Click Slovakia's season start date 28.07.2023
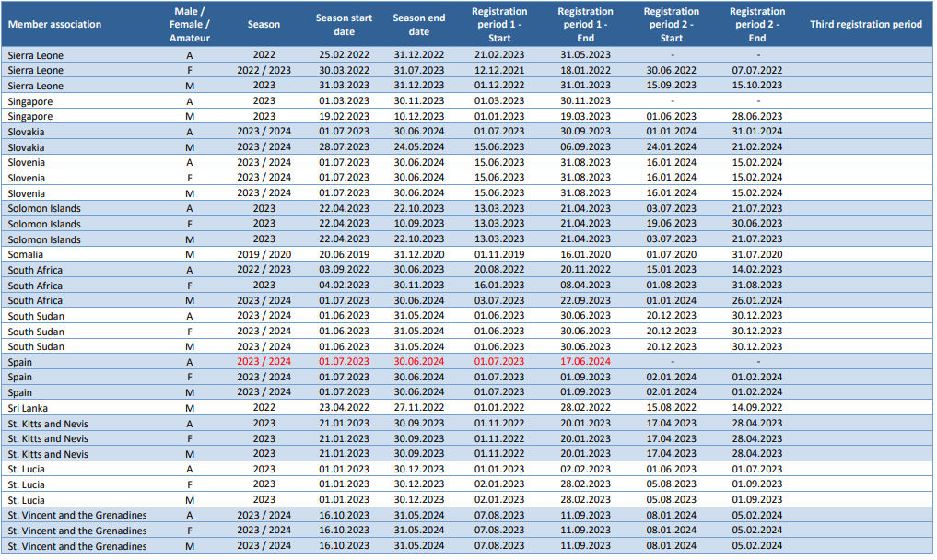The height and width of the screenshot is (560, 937). click(x=345, y=147)
